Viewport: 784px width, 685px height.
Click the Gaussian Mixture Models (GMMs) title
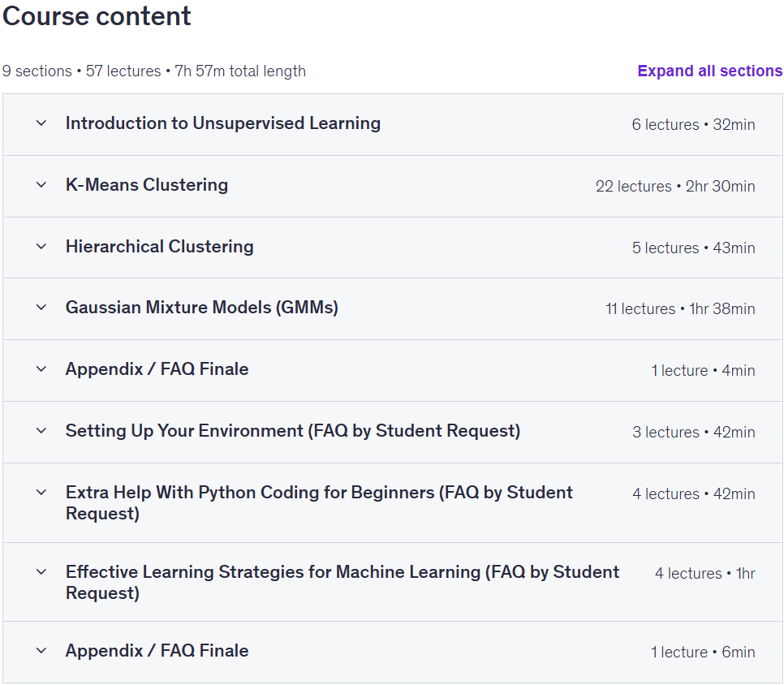pyautogui.click(x=202, y=308)
